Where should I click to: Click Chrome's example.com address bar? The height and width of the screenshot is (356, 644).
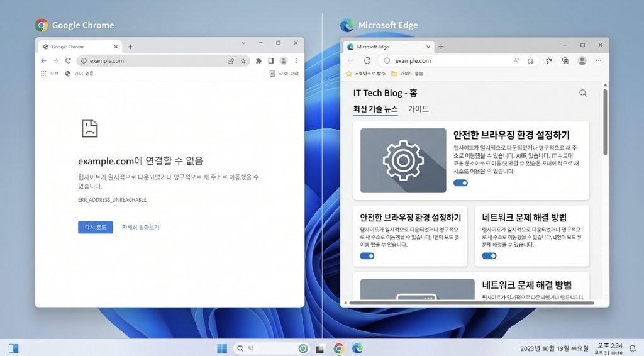[x=163, y=61]
